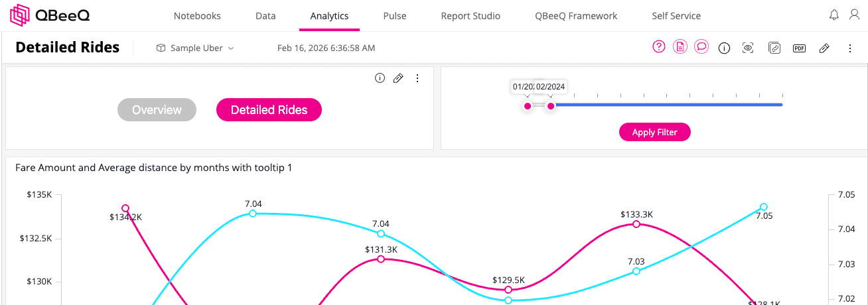This screenshot has width=868, height=305.
Task: Export dashboard as PDF
Action: click(x=800, y=48)
